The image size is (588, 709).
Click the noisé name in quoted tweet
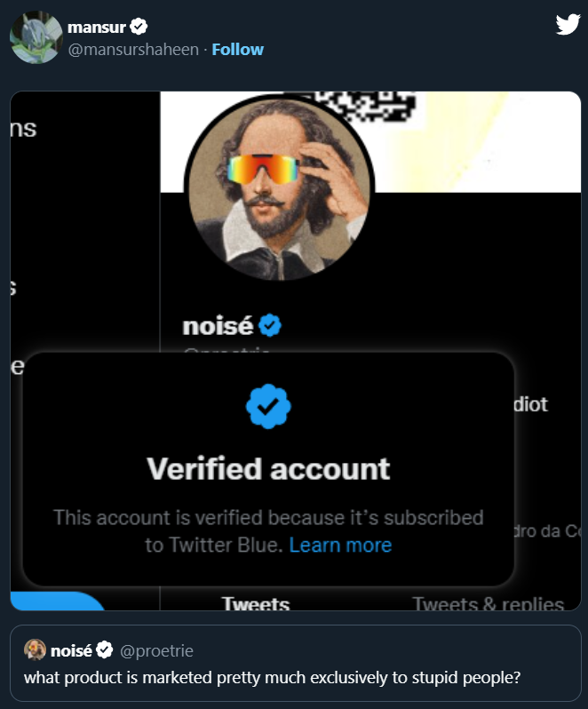(x=72, y=650)
